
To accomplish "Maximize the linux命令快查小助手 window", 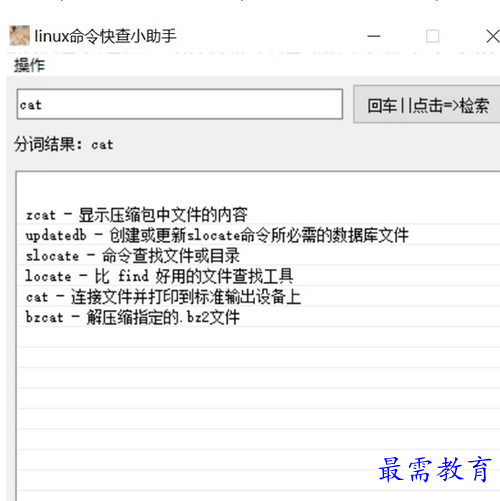I will coord(432,36).
